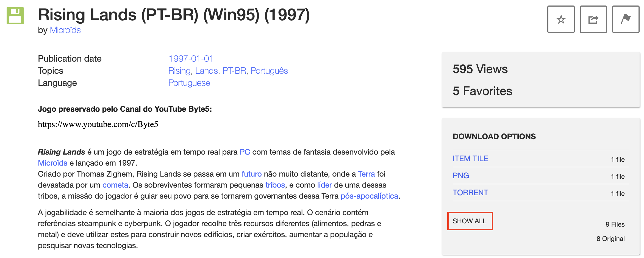Screen dimensions: 644x258
Task: Open the PC link in description
Action: coord(245,152)
